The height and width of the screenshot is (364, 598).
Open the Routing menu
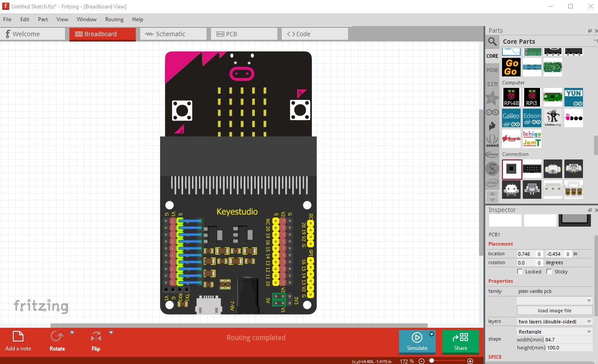coord(114,19)
